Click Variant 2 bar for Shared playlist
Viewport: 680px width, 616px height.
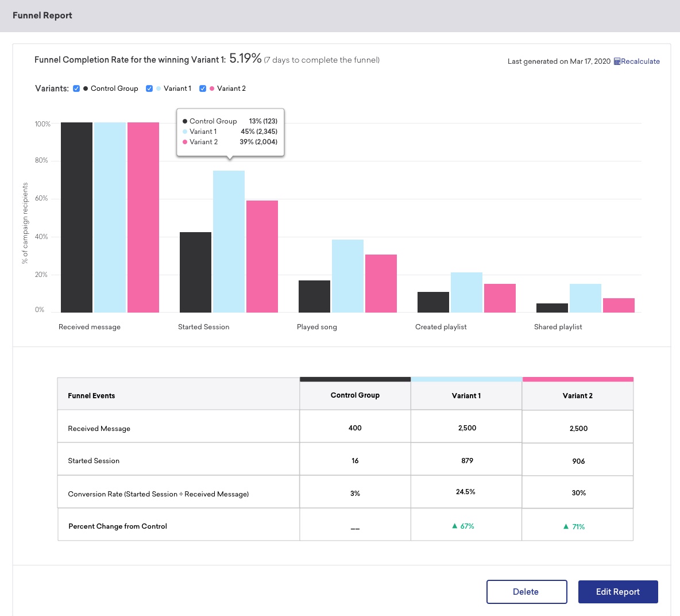[x=619, y=305]
